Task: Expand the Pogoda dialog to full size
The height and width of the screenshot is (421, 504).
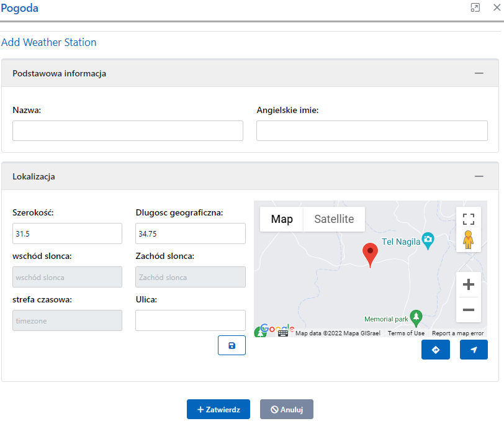Action: [x=475, y=7]
